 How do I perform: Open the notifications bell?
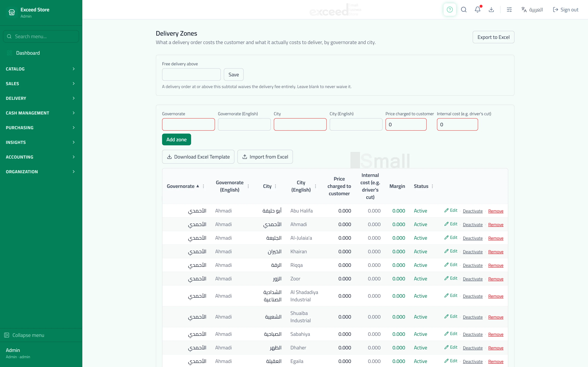click(477, 10)
